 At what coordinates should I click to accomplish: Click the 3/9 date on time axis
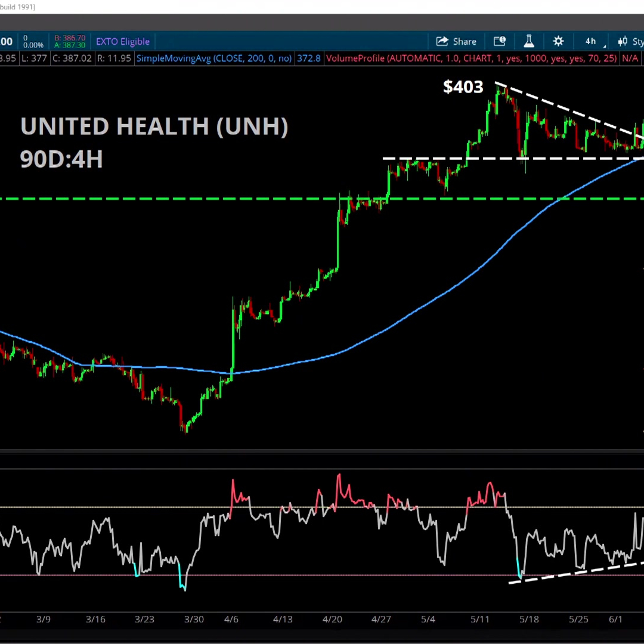pyautogui.click(x=43, y=619)
